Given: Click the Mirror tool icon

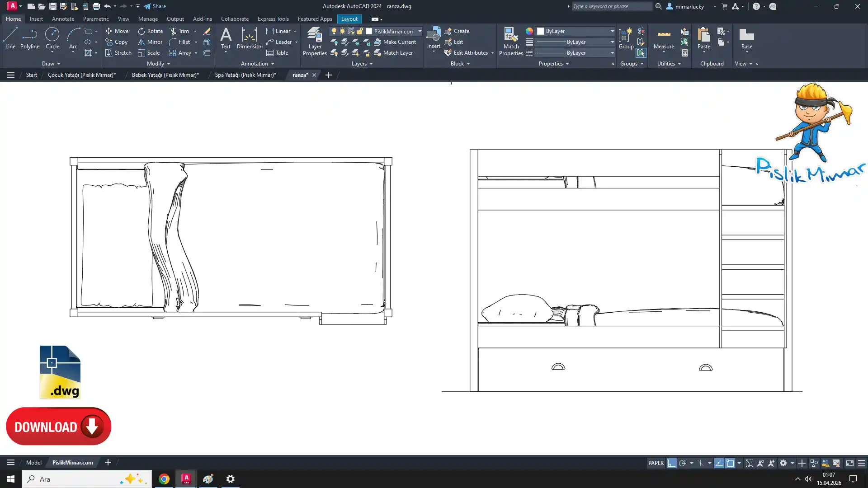Looking at the screenshot, I should point(141,42).
